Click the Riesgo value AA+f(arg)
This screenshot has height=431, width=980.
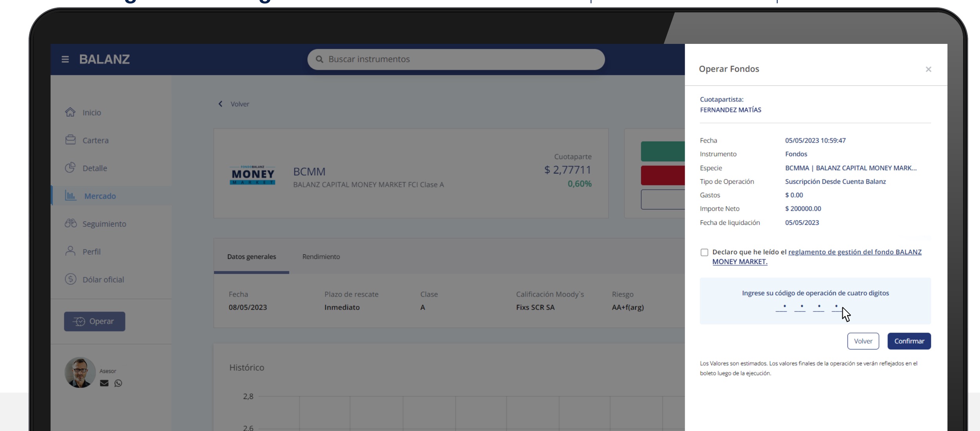(628, 308)
